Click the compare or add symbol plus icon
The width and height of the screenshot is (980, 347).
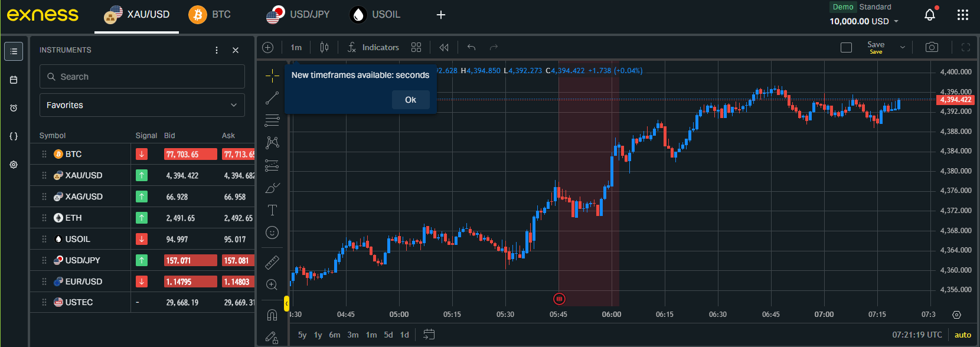[x=268, y=47]
